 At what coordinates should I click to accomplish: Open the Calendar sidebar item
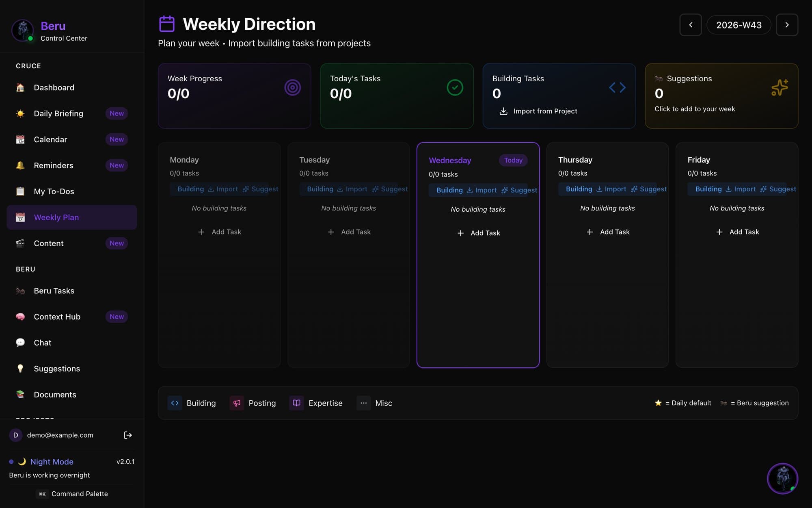click(72, 139)
